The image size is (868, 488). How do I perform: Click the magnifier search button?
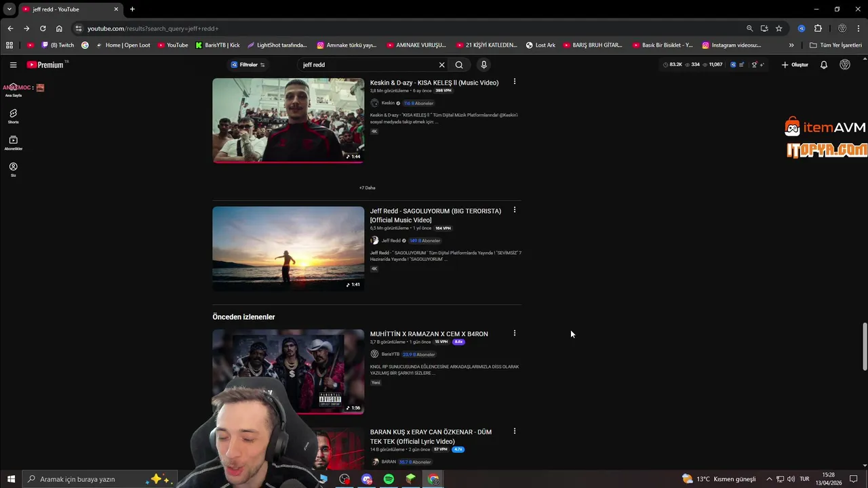point(459,65)
